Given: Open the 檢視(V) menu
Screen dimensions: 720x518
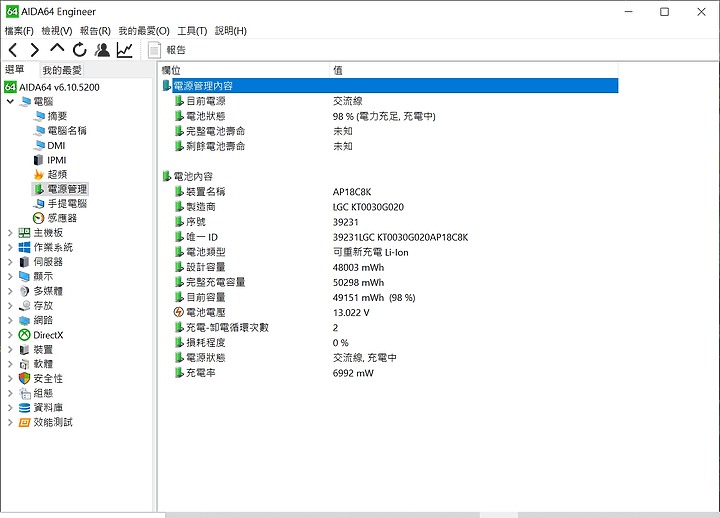Looking at the screenshot, I should [x=57, y=31].
